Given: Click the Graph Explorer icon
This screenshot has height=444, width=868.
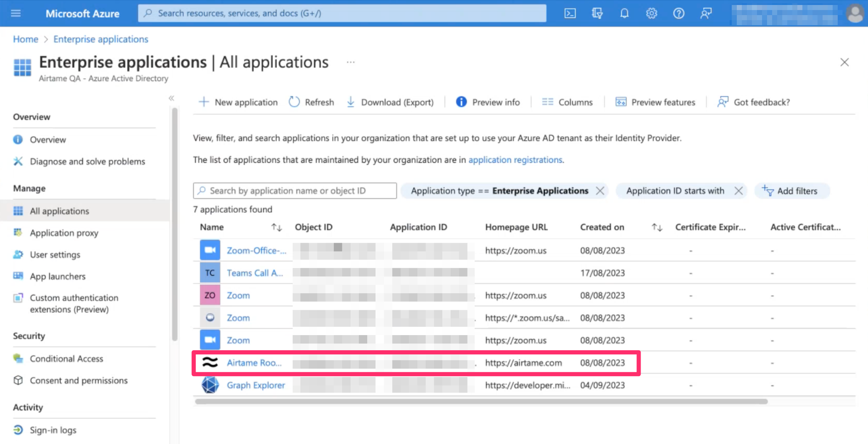Looking at the screenshot, I should 210,385.
